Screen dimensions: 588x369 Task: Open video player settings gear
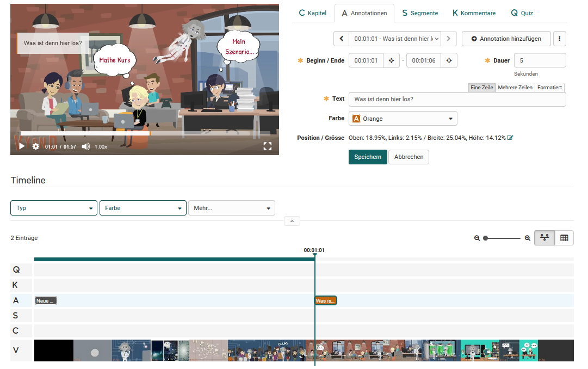[x=36, y=146]
